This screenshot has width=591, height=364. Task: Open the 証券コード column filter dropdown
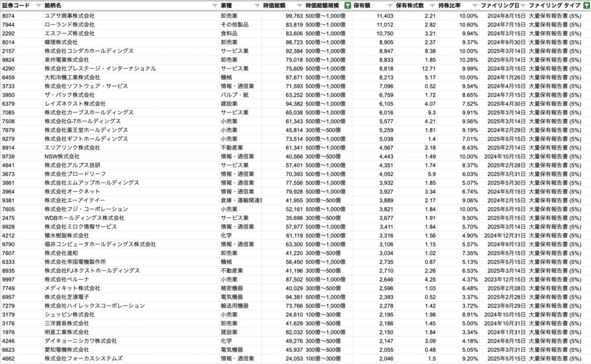(x=39, y=6)
